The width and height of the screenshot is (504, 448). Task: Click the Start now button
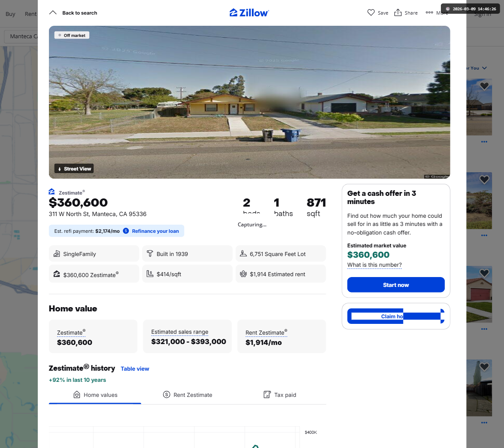[x=396, y=285]
